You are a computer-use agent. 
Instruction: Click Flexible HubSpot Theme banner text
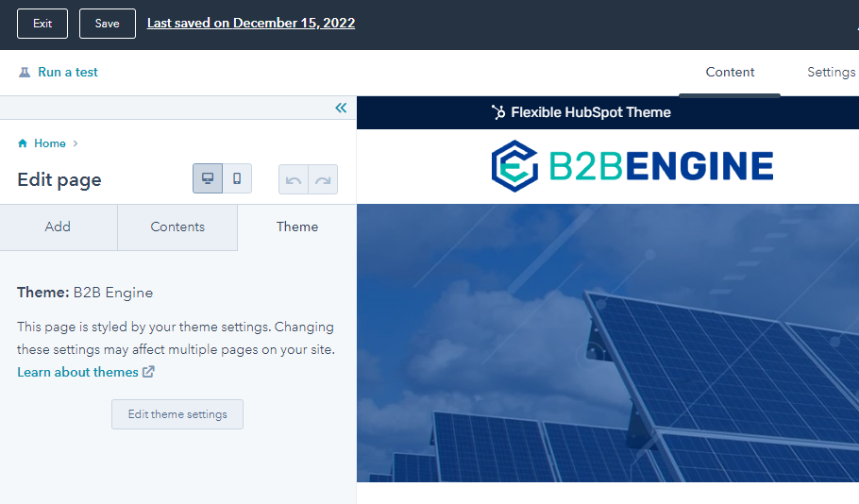[x=591, y=112]
